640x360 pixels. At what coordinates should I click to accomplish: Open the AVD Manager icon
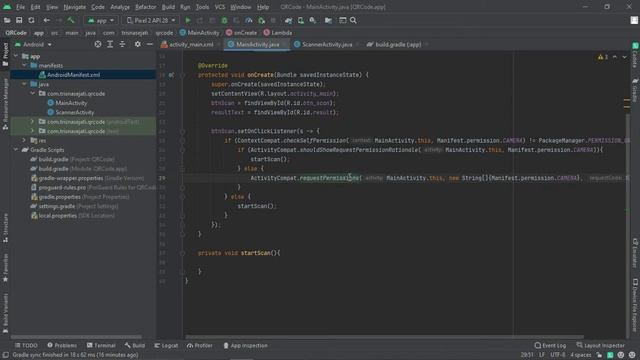click(301, 20)
